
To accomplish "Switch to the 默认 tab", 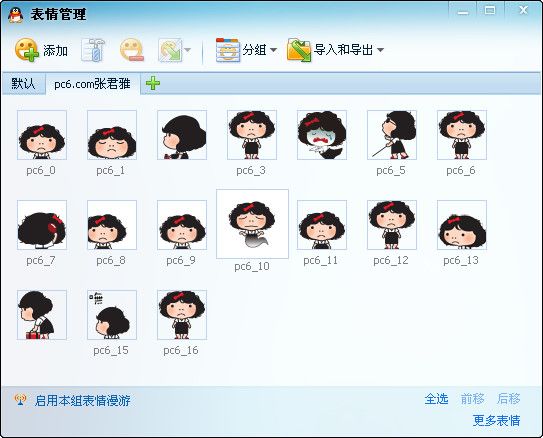I will [23, 83].
